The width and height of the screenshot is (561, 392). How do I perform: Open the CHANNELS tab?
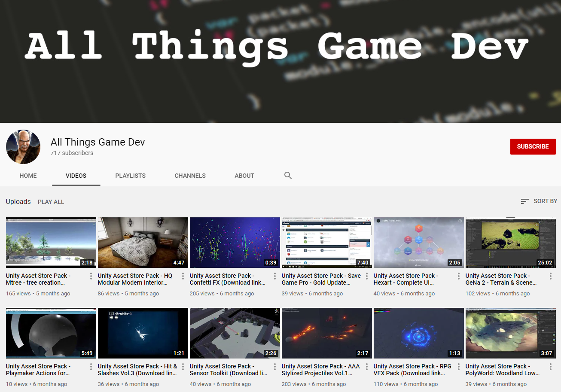(x=190, y=176)
